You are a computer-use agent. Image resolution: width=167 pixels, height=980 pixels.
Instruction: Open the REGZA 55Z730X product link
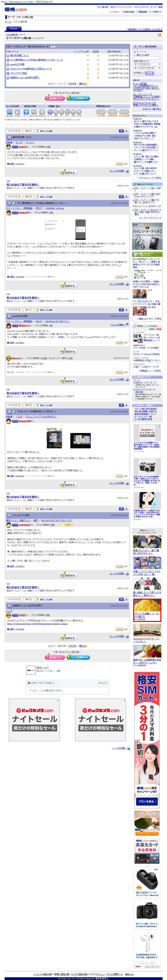pyautogui.click(x=57, y=520)
